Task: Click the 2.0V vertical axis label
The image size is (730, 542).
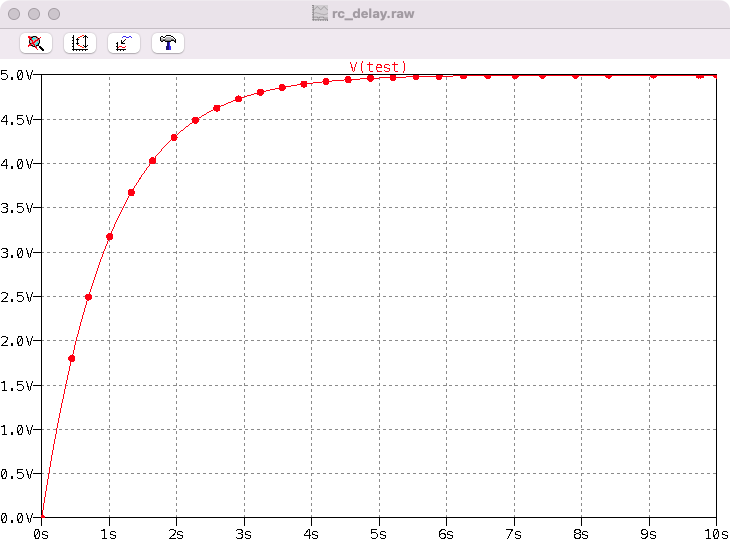Action: click(16, 341)
